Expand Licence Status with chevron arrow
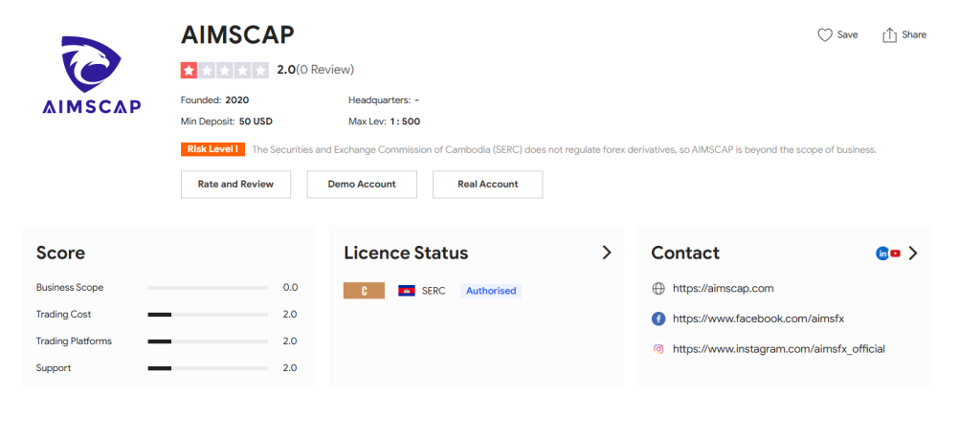 (606, 253)
